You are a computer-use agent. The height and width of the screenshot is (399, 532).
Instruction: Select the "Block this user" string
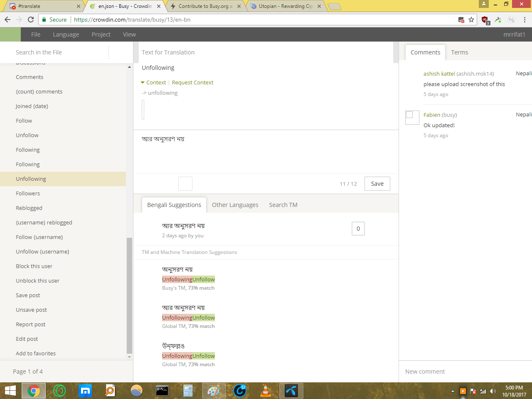pos(63,266)
